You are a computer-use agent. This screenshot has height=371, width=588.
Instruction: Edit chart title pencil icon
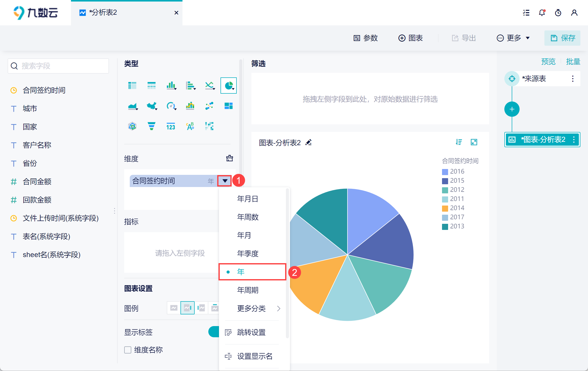coord(308,142)
